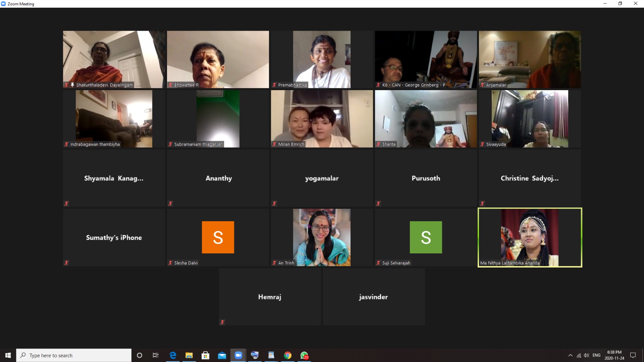Click the volume speaker tray icon
The image size is (644, 362).
(586, 355)
